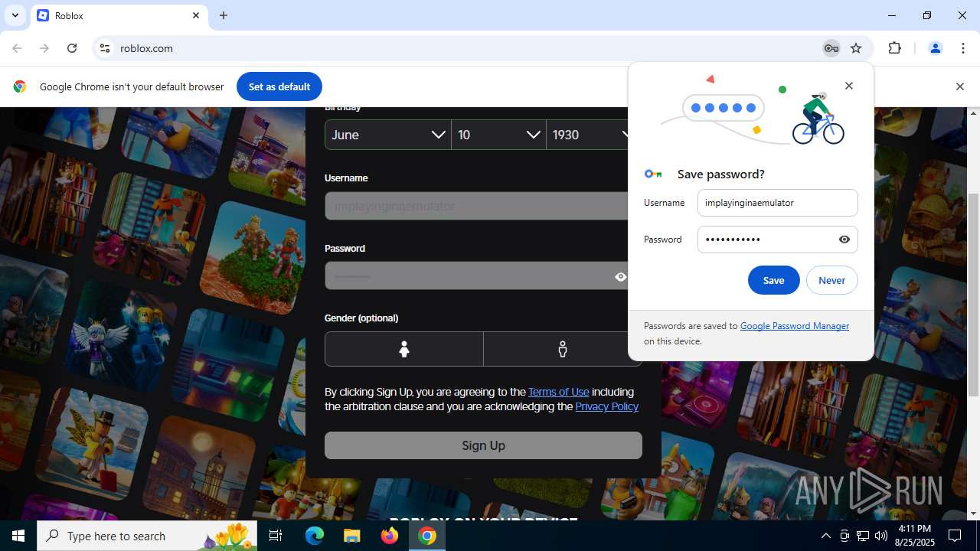Open volume control tray icon
Screen dimensions: 980x551
881,536
